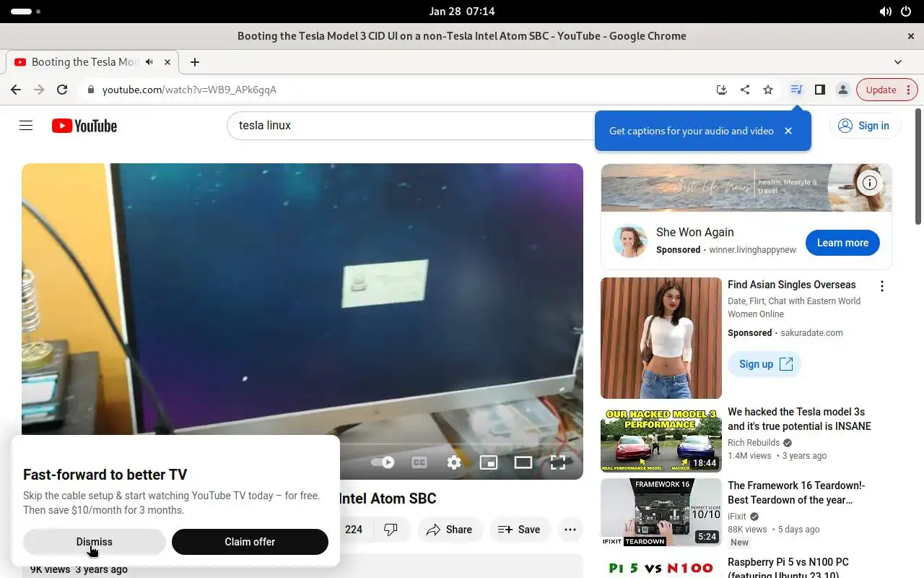View site information lock icon
This screenshot has height=578, width=924.
click(91, 90)
